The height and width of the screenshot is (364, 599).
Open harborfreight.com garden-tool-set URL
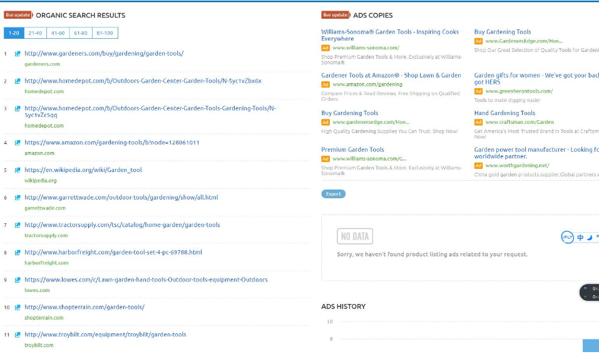(x=113, y=252)
